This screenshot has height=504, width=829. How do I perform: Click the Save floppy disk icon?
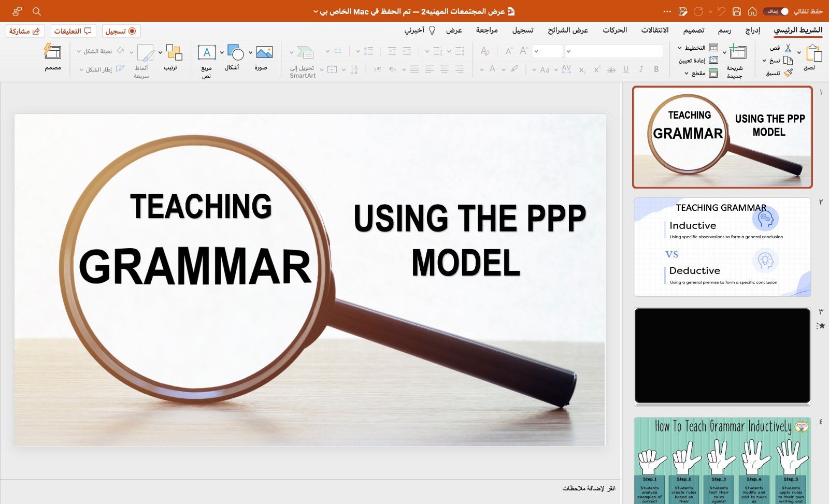click(737, 11)
